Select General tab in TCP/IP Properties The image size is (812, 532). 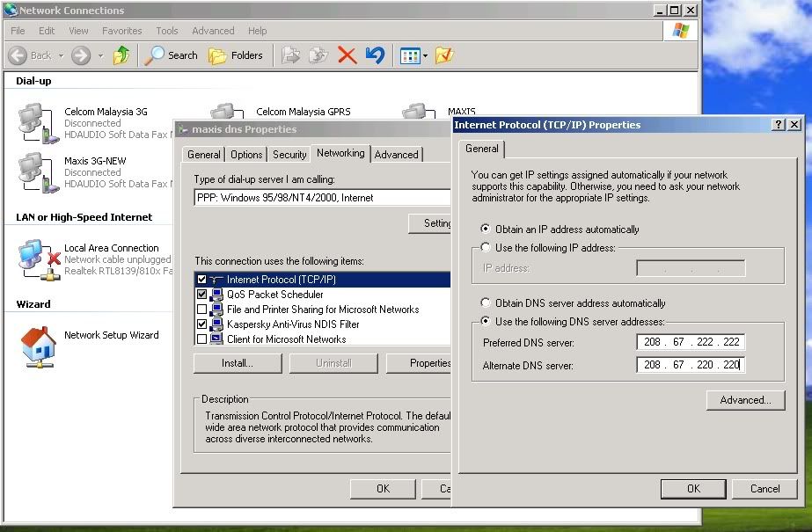[481, 149]
